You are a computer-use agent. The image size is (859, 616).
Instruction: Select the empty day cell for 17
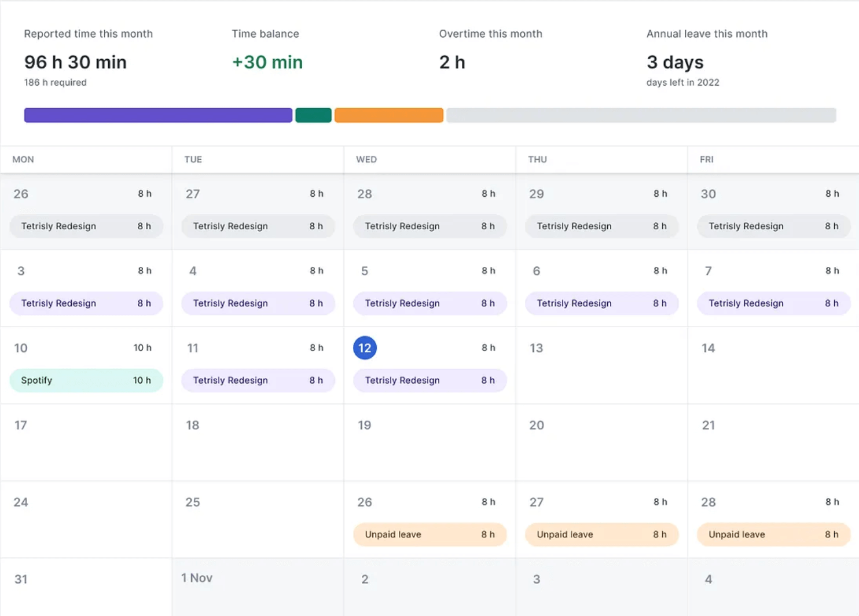(x=86, y=446)
